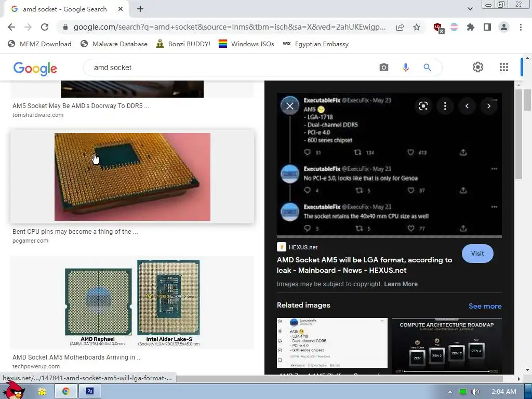Screen dimensions: 532x399
Task: Open the Egyptian Embassy bookmark
Action: click(x=315, y=44)
